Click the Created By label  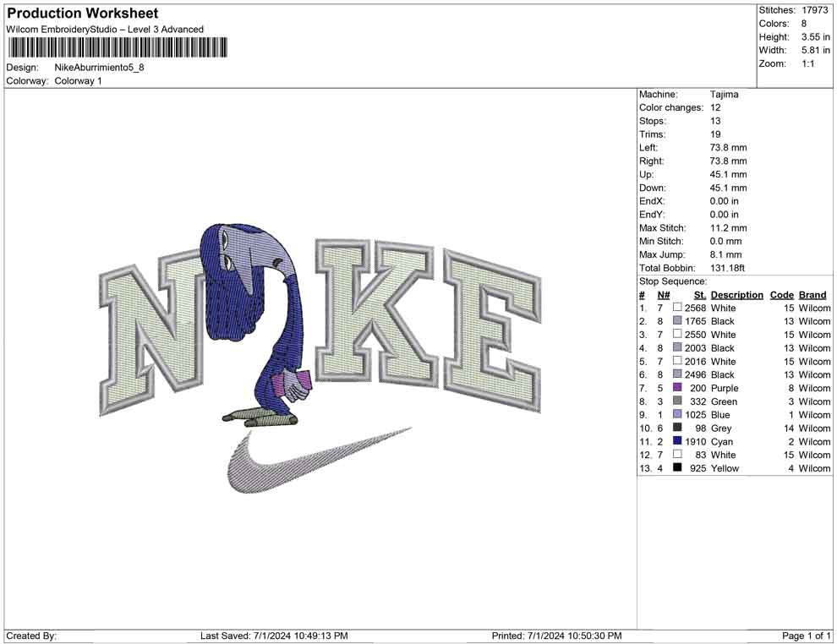pos(31,636)
